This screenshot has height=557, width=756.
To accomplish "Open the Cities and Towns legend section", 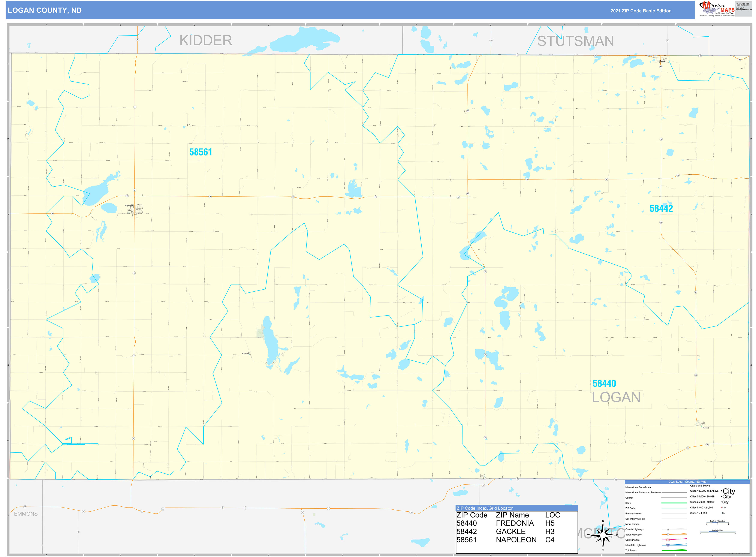I will coord(700,485).
